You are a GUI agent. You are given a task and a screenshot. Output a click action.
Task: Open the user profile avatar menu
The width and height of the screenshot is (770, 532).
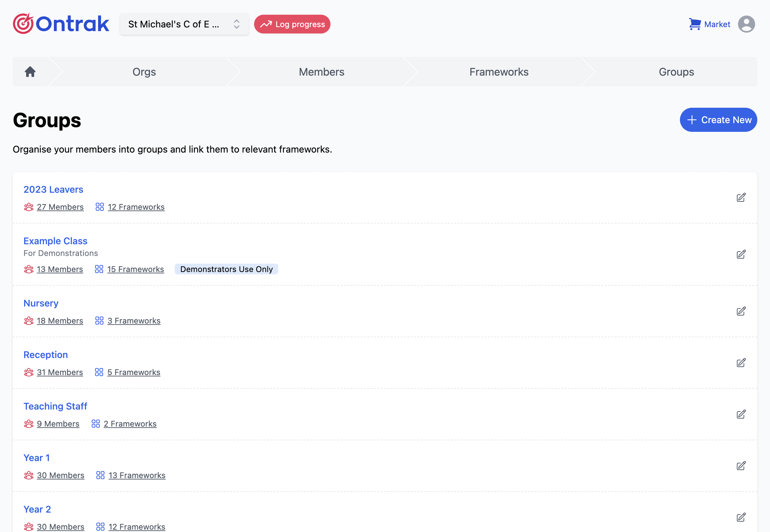pos(746,24)
